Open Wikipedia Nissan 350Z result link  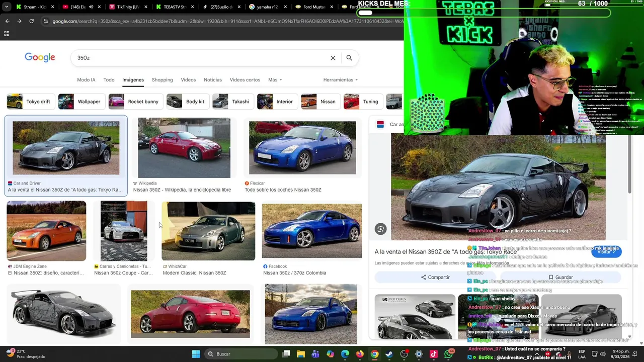tap(182, 190)
